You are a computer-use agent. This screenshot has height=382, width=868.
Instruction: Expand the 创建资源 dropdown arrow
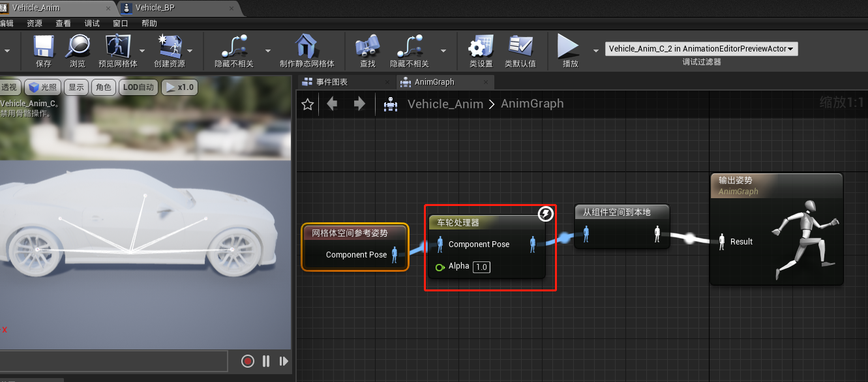(191, 51)
